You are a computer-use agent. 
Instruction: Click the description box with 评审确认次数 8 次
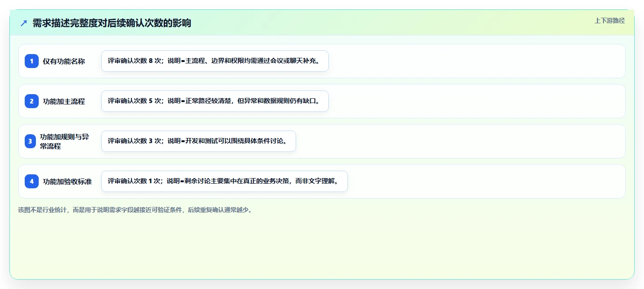click(x=215, y=61)
